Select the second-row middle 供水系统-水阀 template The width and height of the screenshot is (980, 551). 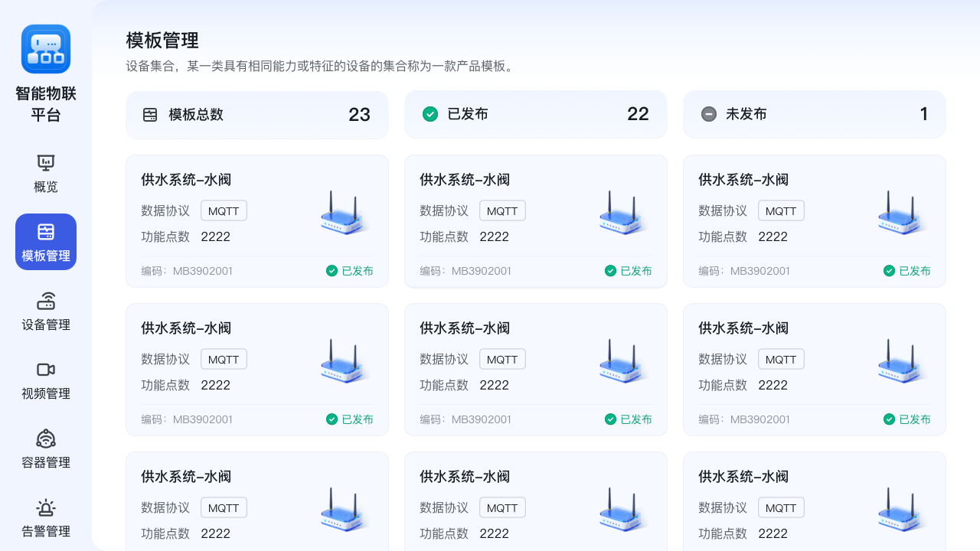pos(535,369)
